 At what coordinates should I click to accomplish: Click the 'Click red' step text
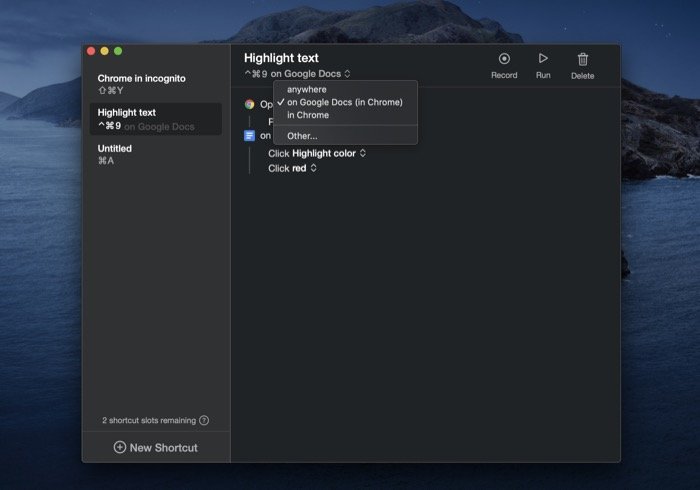(x=287, y=168)
